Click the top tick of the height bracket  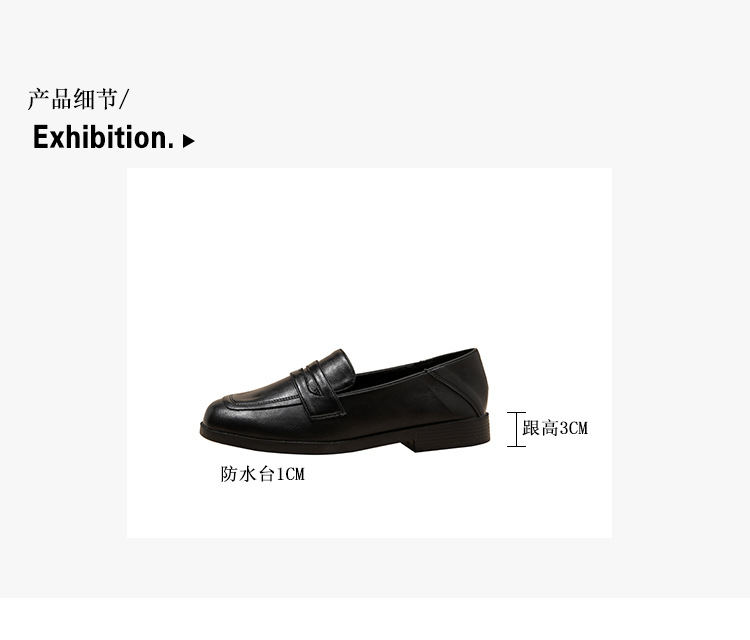(x=516, y=413)
